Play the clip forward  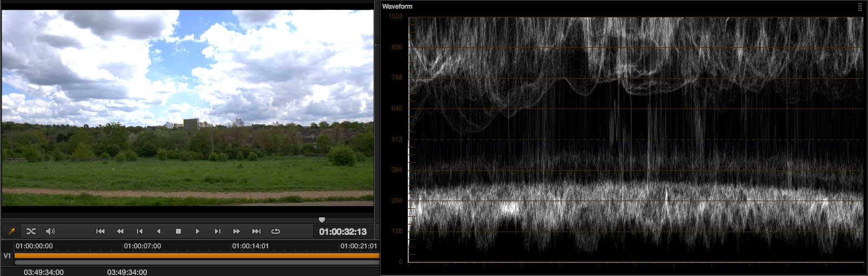[198, 231]
